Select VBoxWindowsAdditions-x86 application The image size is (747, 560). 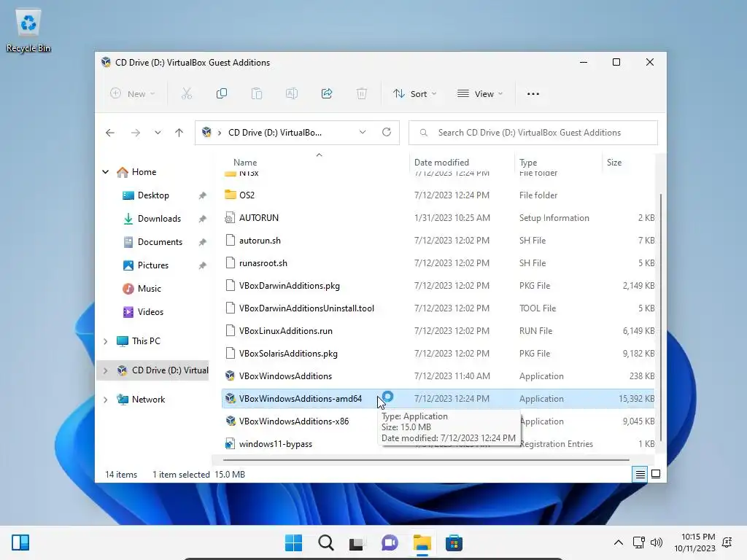(x=294, y=421)
